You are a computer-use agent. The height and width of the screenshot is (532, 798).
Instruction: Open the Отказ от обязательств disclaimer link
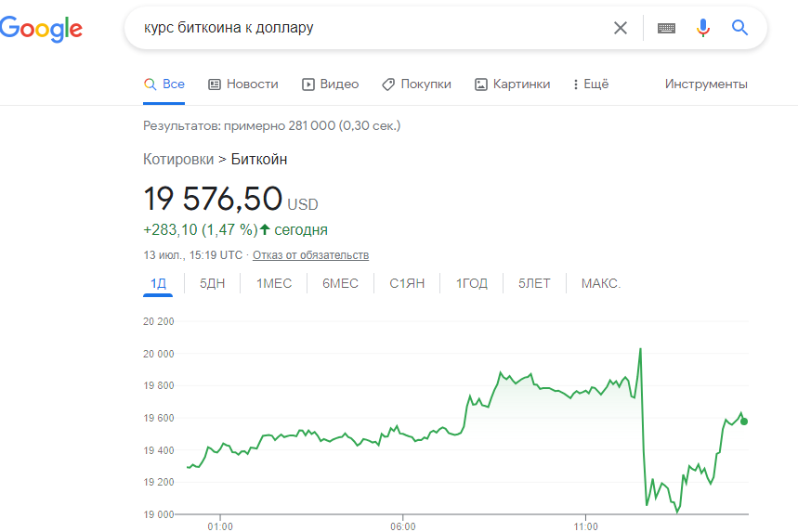pos(311,255)
